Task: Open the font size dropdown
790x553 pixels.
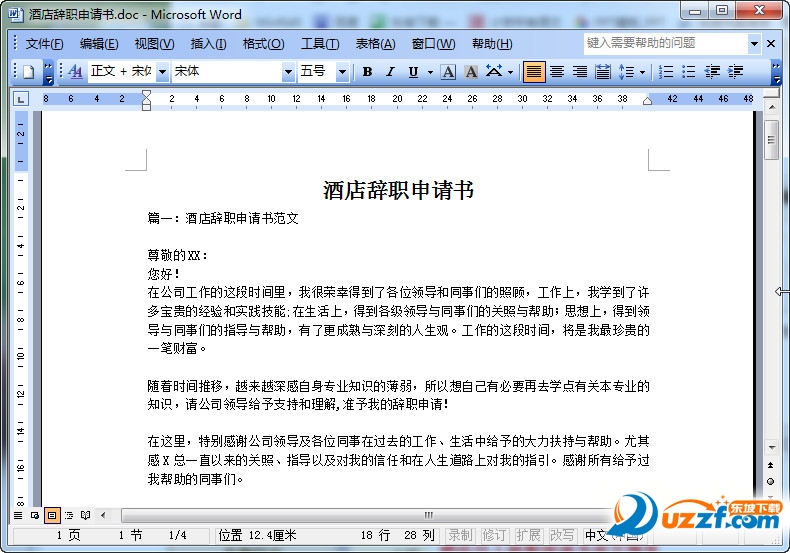Action: 342,72
